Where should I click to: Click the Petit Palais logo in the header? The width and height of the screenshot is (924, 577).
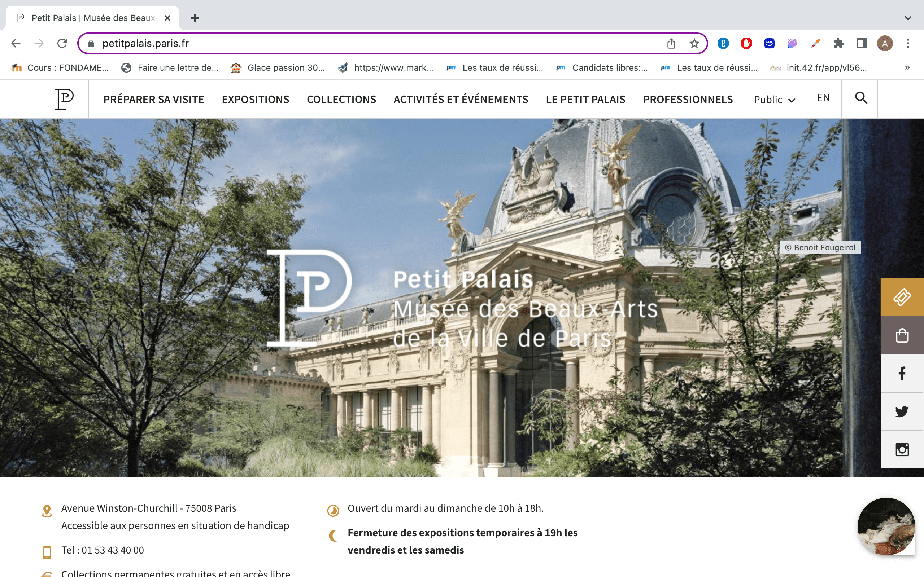pyautogui.click(x=64, y=99)
